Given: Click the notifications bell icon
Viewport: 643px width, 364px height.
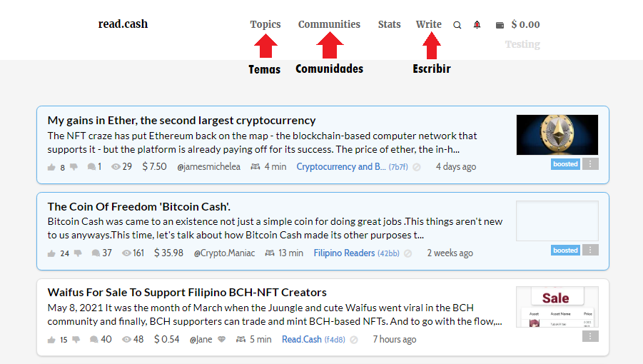Looking at the screenshot, I should [477, 25].
